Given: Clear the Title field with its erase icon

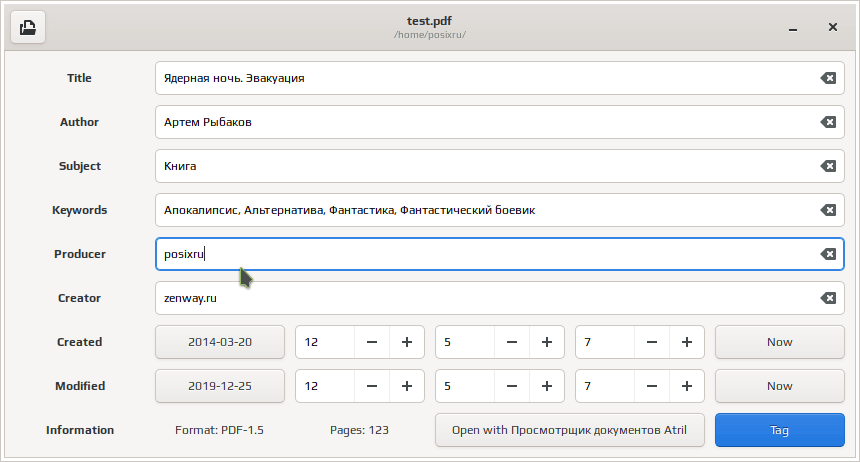Looking at the screenshot, I should (x=828, y=78).
